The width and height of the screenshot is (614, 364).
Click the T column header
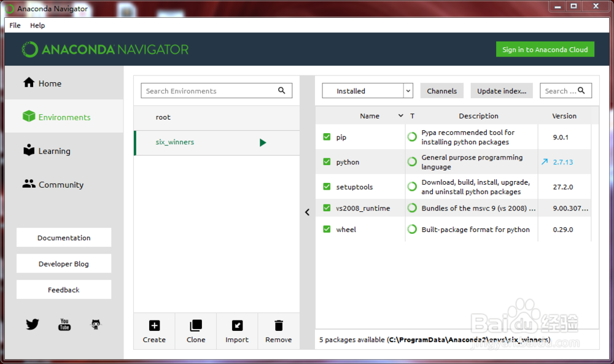point(413,116)
